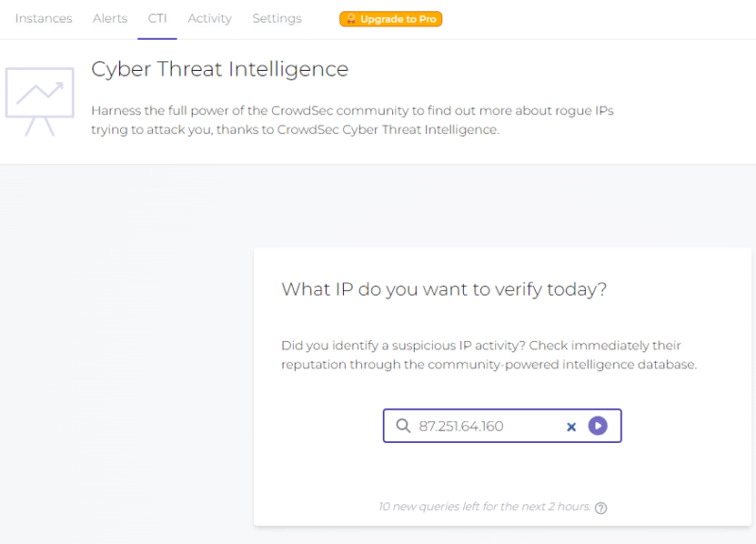Click the presentation chart icon
Screen dimensions: 756x544
(x=39, y=101)
